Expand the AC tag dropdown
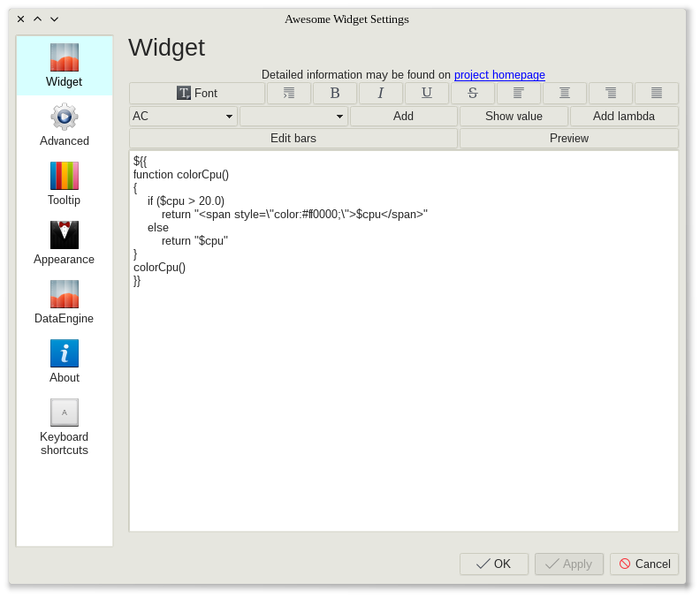Image resolution: width=700 pixels, height=598 pixels. click(183, 117)
